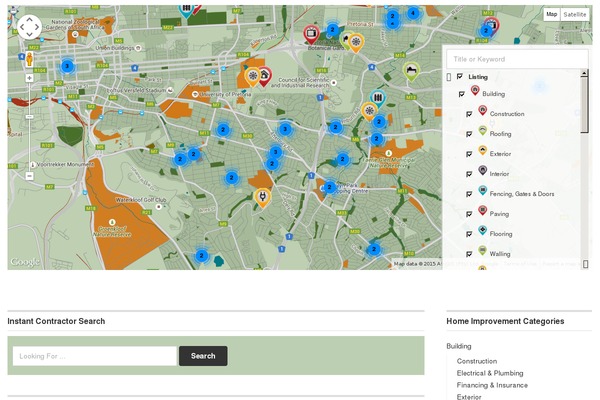Click the Waterkloof Golf Club label
The height and width of the screenshot is (400, 600).
(141, 200)
